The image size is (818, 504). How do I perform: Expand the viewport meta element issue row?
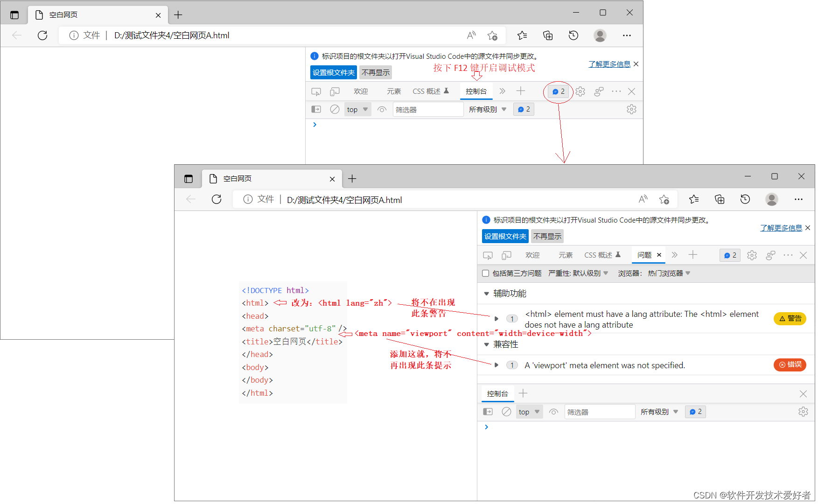click(x=496, y=365)
